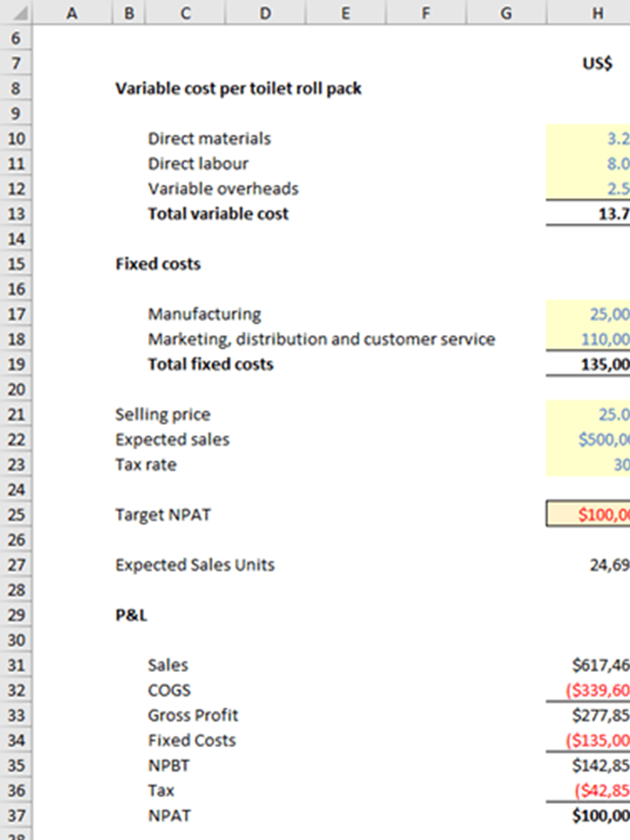Click the Direct materials input value cell

point(591,139)
